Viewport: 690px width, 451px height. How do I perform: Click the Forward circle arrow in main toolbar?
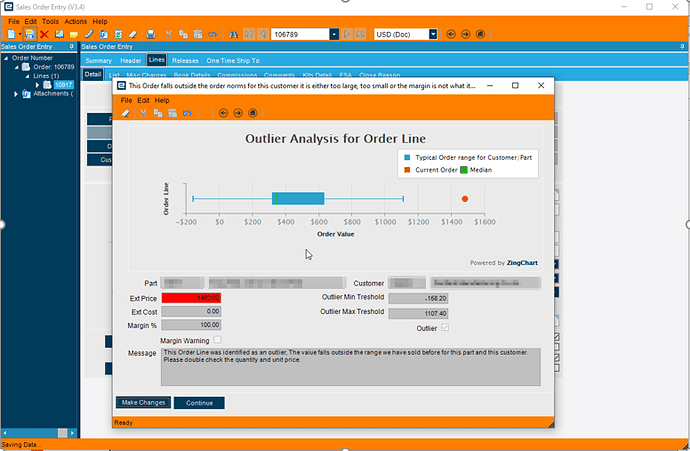coord(466,34)
